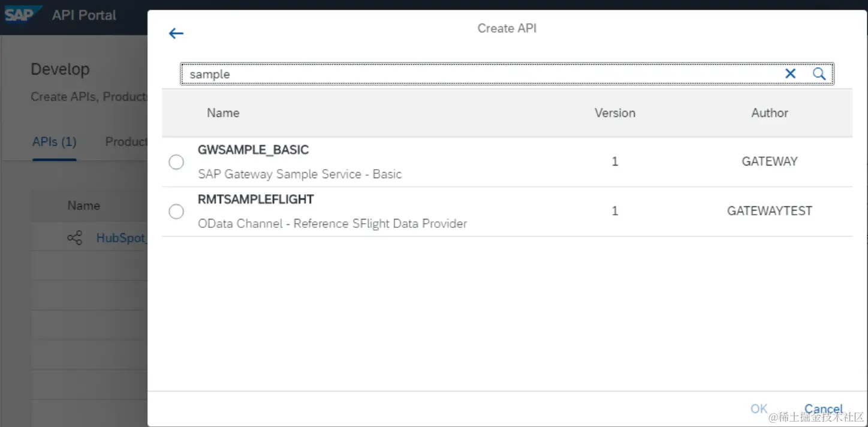Viewport: 868px width, 427px height.
Task: Open the HubSpot API link
Action: pyautogui.click(x=121, y=238)
